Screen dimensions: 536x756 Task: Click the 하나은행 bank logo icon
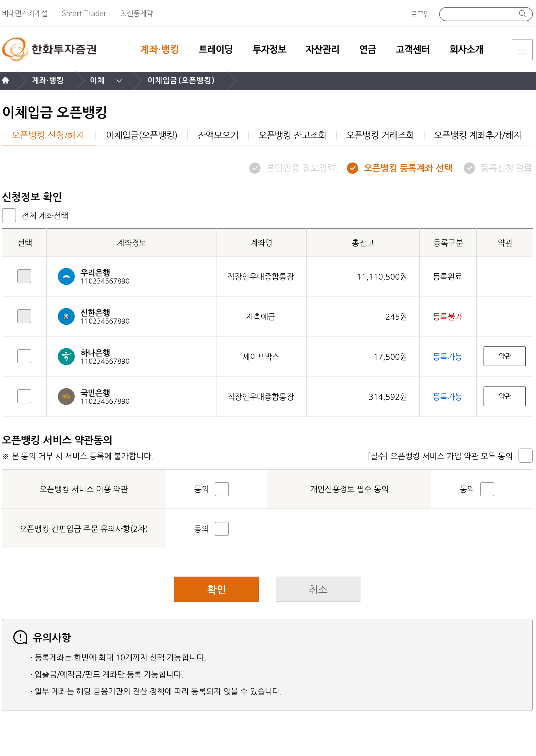(66, 357)
